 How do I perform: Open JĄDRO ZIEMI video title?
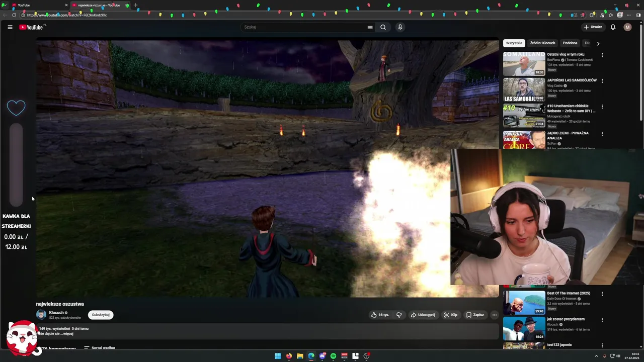(x=568, y=136)
